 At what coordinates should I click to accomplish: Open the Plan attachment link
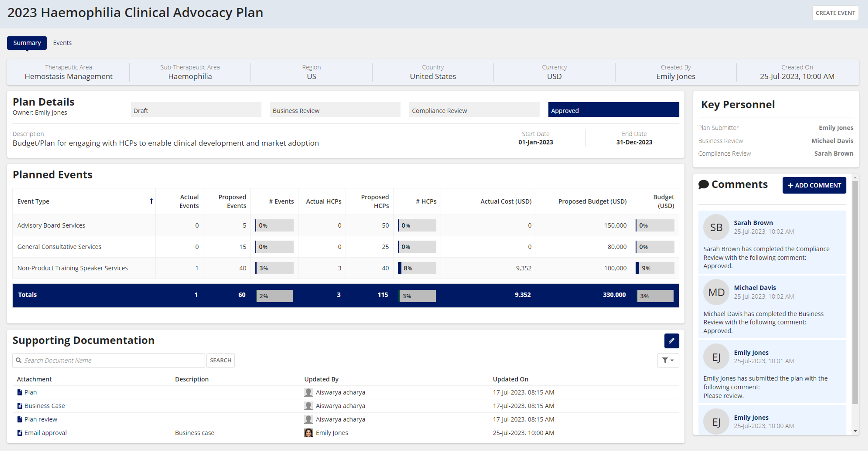[x=31, y=392]
